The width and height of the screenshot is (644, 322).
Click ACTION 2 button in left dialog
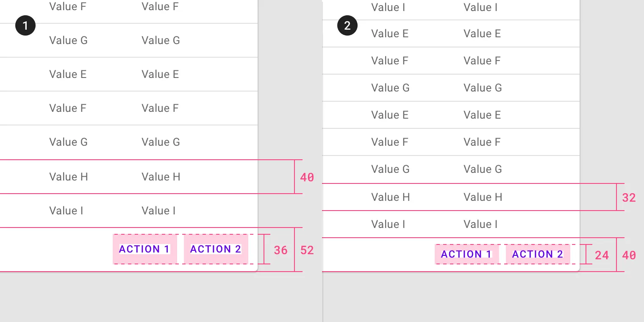pyautogui.click(x=216, y=249)
